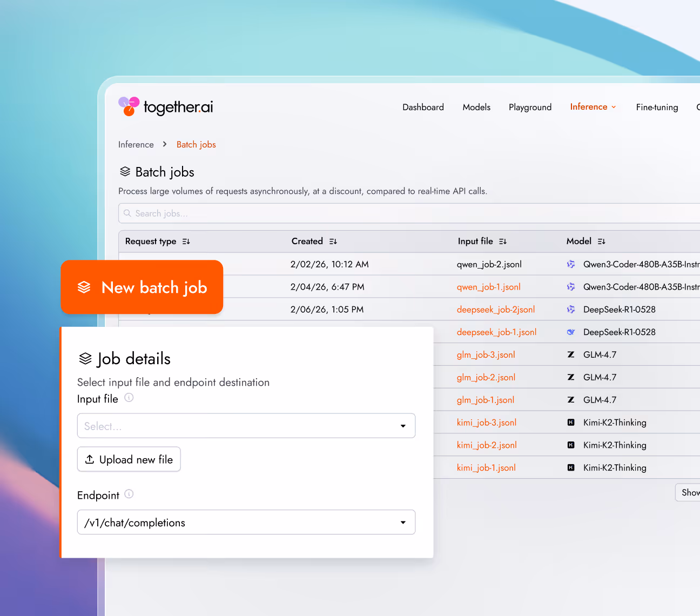Open the deepseek_job-1.jsonl file link

pos(497,332)
